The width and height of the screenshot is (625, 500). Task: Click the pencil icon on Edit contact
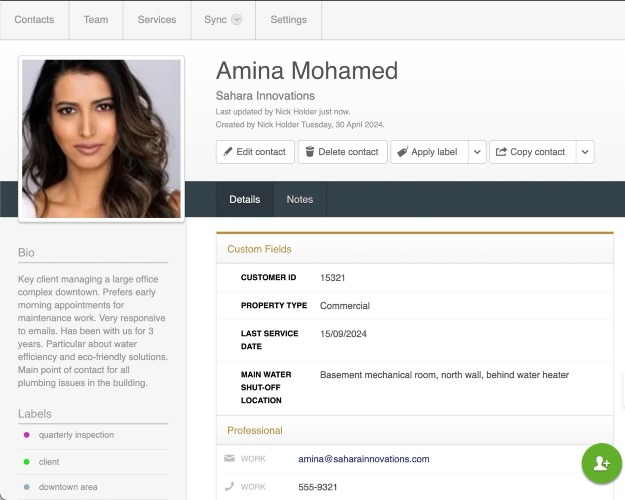tap(228, 152)
